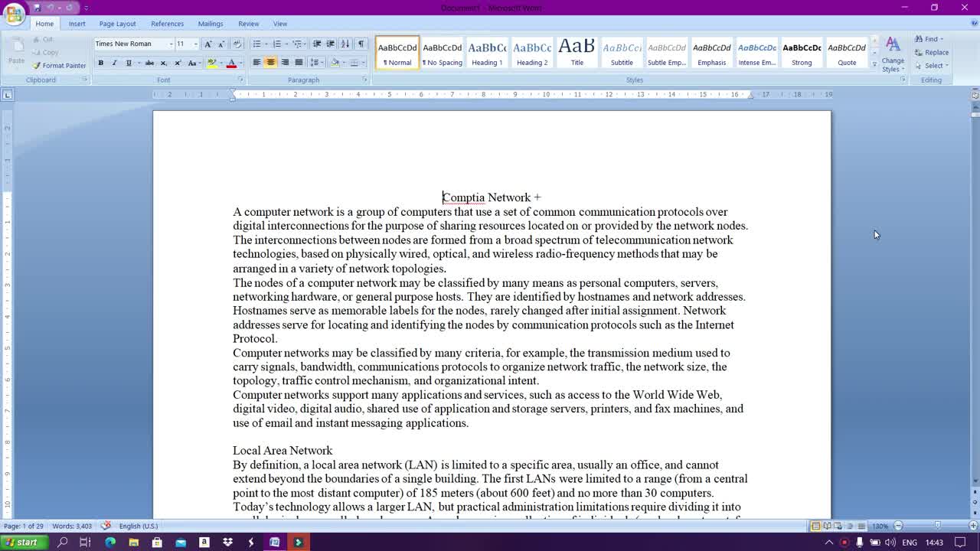Toggle subscript formatting

pyautogui.click(x=164, y=63)
